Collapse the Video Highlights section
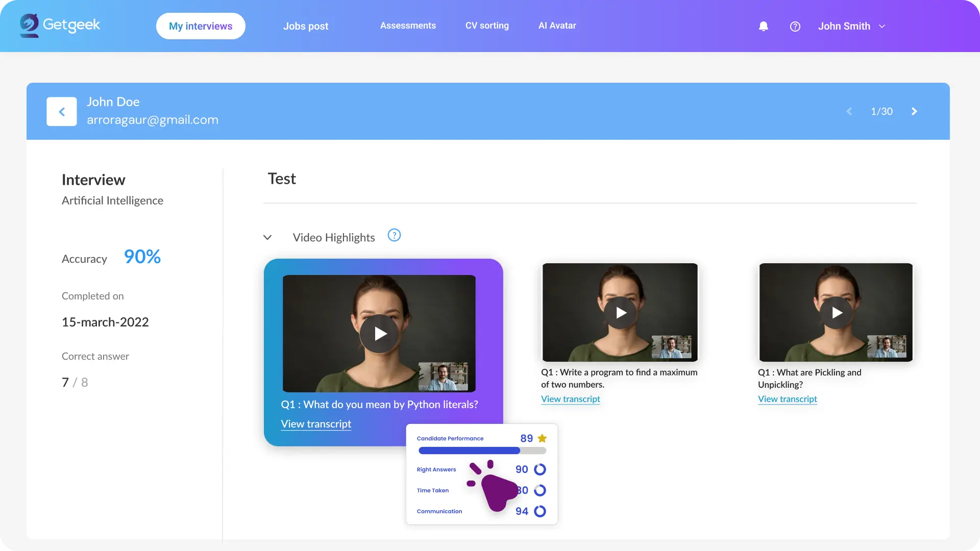This screenshot has height=551, width=980. click(267, 238)
